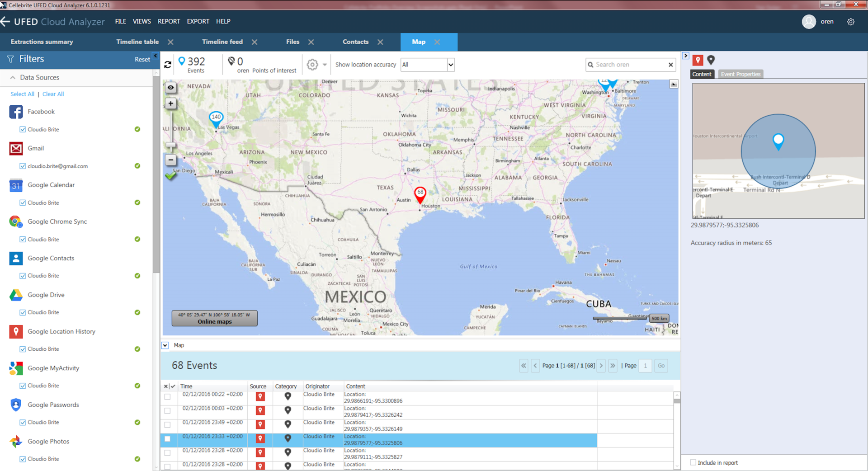Image resolution: width=868 pixels, height=471 pixels.
Task: Enable the Include in report checkbox
Action: click(693, 462)
